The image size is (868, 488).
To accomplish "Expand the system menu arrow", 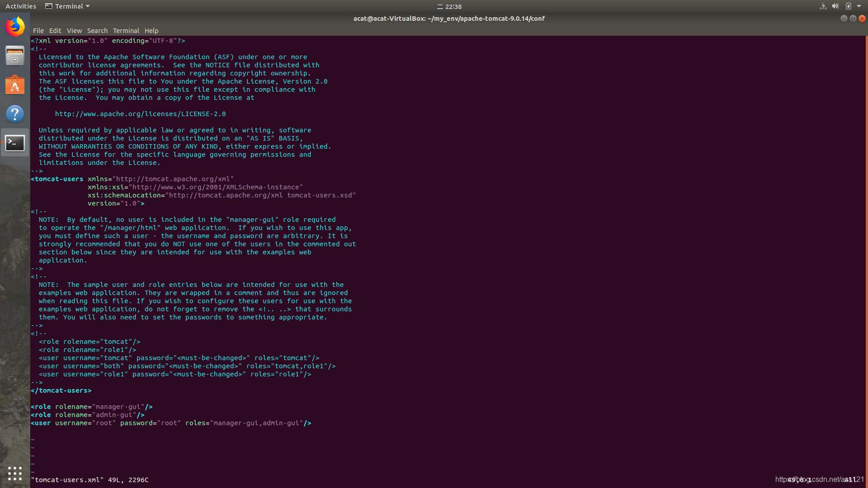I will coord(859,6).
